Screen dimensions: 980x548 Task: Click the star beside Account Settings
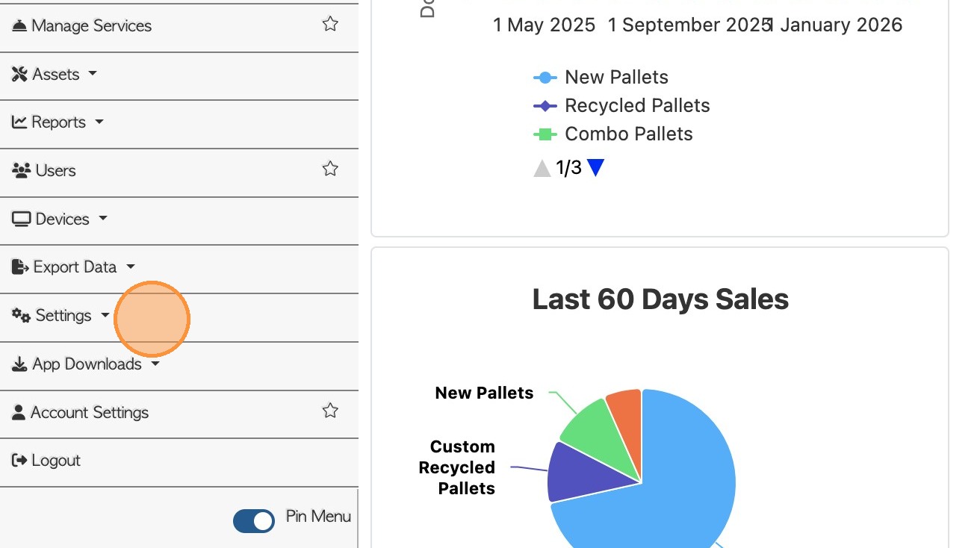[330, 411]
